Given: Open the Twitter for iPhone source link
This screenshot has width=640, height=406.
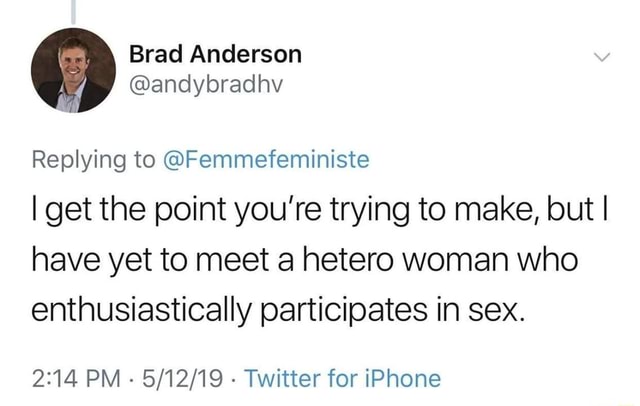Looking at the screenshot, I should [343, 379].
